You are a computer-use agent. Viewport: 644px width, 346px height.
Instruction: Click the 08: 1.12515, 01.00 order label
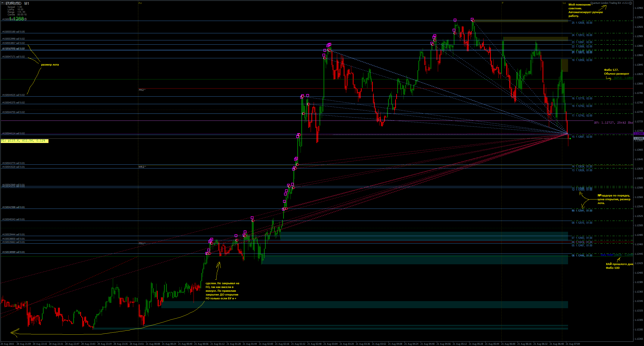(x=582, y=223)
